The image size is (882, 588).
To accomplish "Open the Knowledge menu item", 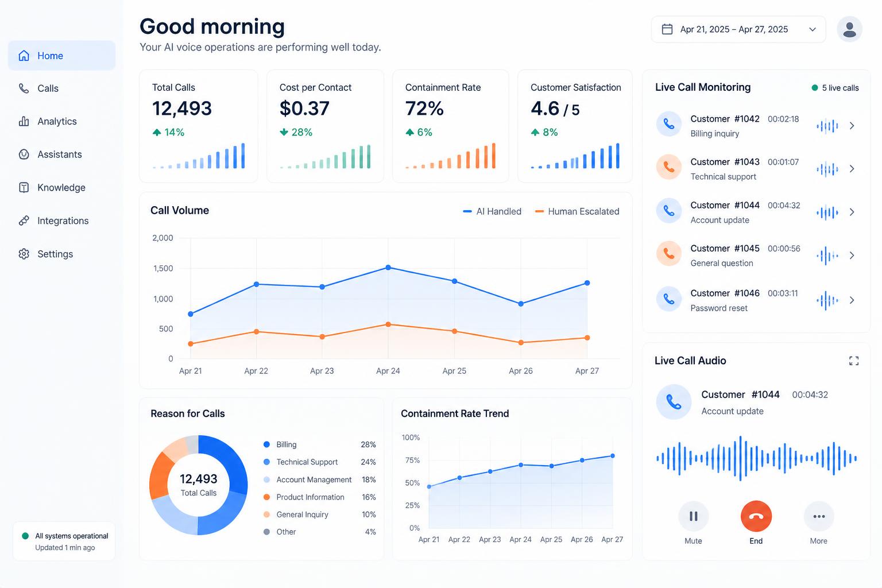I will click(61, 188).
